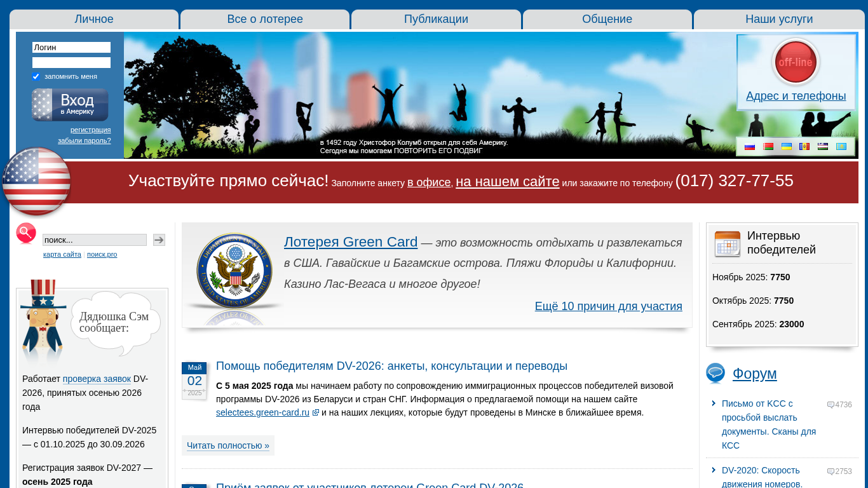The width and height of the screenshot is (868, 488).
Task: Click the Columbus 1492 banner caption
Action: coord(414,147)
